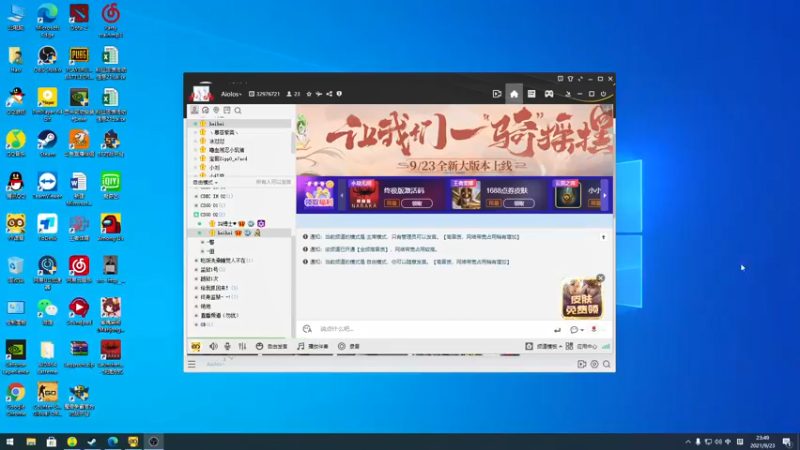Claim the 1688 coupon skin reward

519,203
